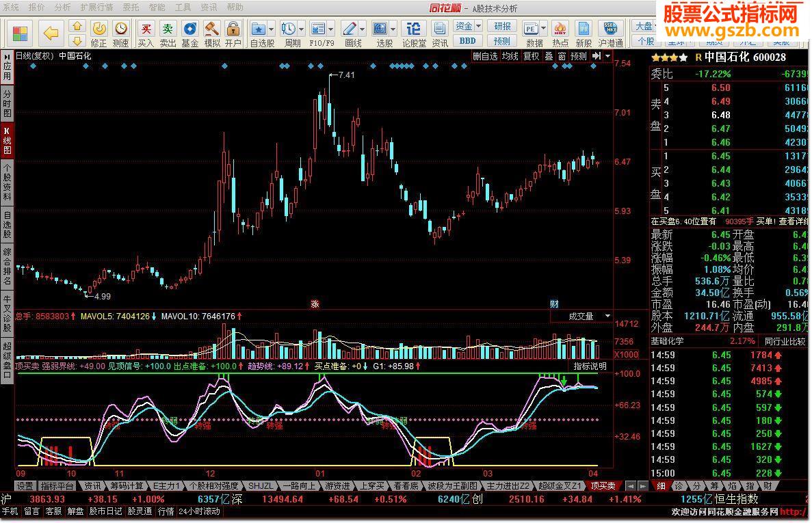This screenshot has width=812, height=523.
Task: Select the 分时图 sidebar tab
Action: 7,103
